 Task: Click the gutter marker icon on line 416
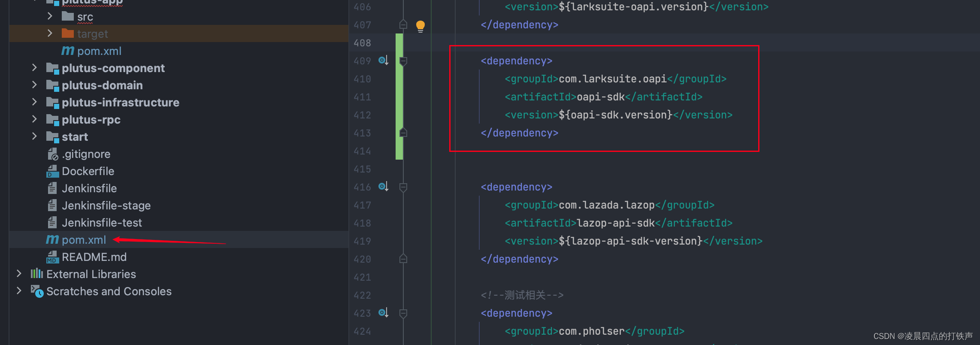click(x=383, y=187)
